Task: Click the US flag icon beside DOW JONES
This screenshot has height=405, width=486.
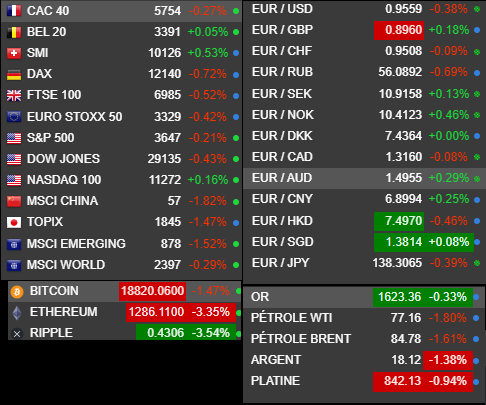Action: (x=14, y=159)
